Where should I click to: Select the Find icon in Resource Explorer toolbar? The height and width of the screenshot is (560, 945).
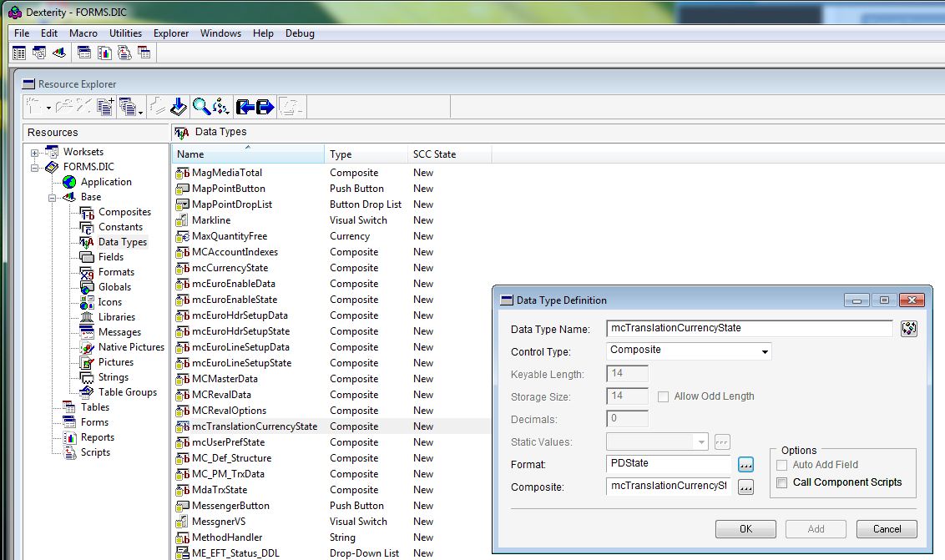pos(200,106)
